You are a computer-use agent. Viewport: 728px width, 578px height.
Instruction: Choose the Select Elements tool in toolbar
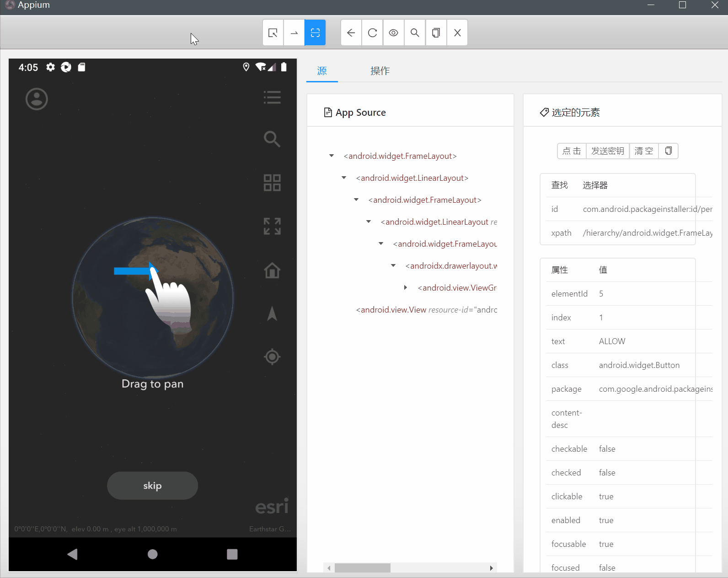tap(273, 32)
